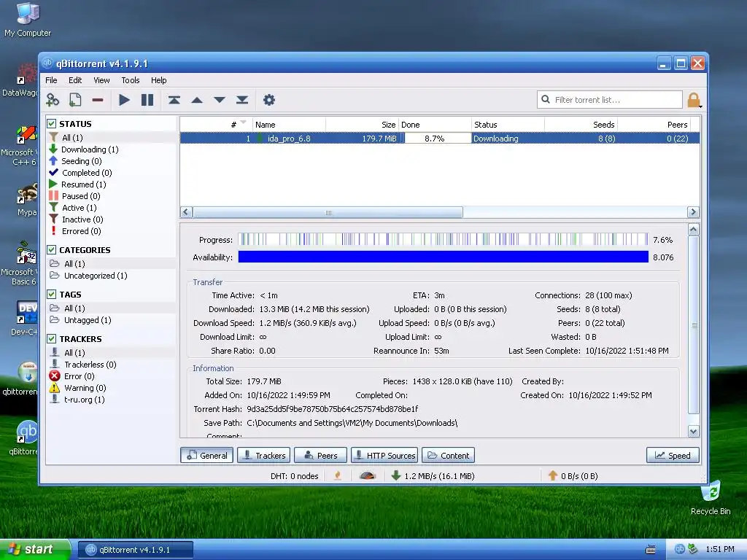Sort torrents by Name column header

[x=289, y=124]
